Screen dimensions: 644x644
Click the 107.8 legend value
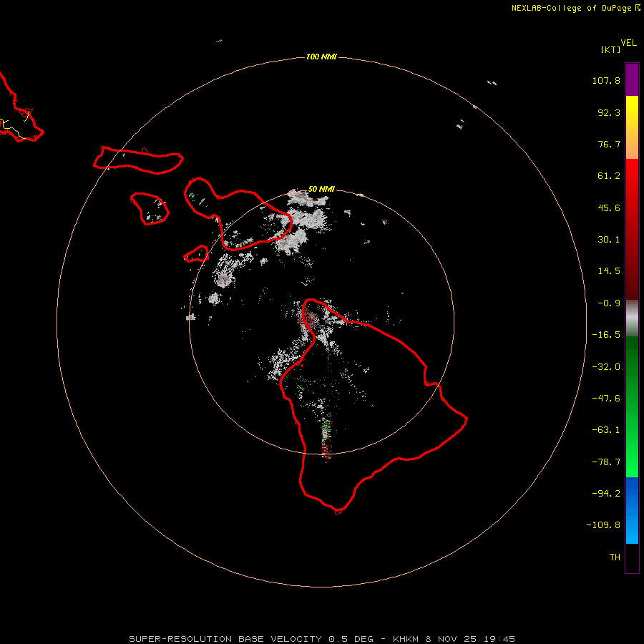point(606,80)
